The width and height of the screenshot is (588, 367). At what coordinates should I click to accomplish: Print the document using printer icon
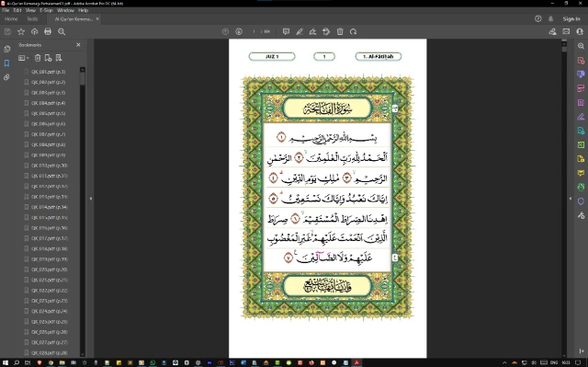[48, 32]
